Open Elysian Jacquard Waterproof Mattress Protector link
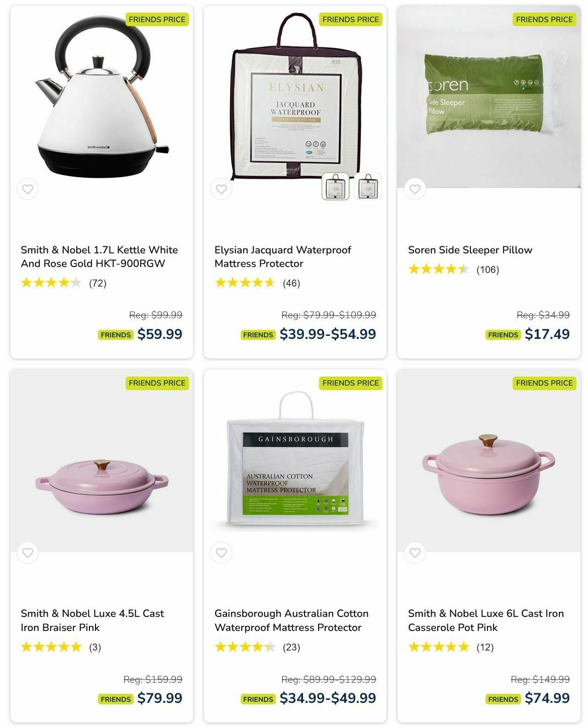Screen dimensions: 587x728 (x=282, y=257)
